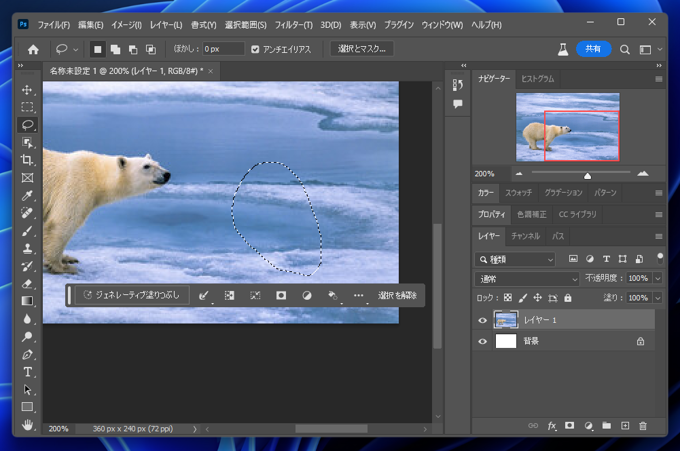The width and height of the screenshot is (680, 451).
Task: Select the Move tool
Action: (28, 90)
